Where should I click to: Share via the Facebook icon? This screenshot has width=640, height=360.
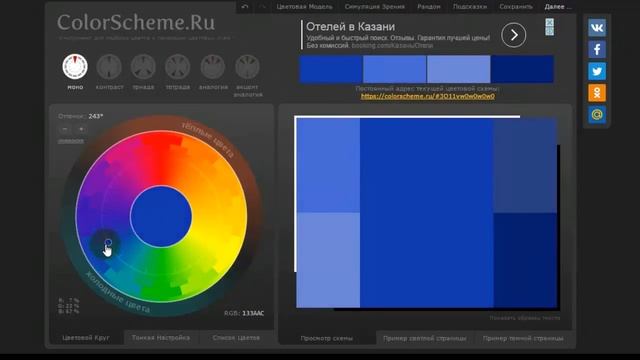point(597,49)
